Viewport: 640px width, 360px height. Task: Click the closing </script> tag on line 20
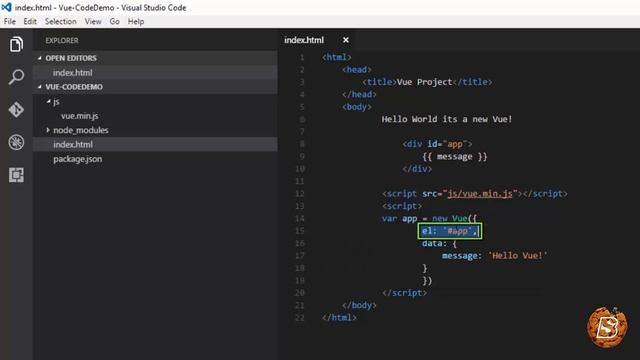point(404,293)
